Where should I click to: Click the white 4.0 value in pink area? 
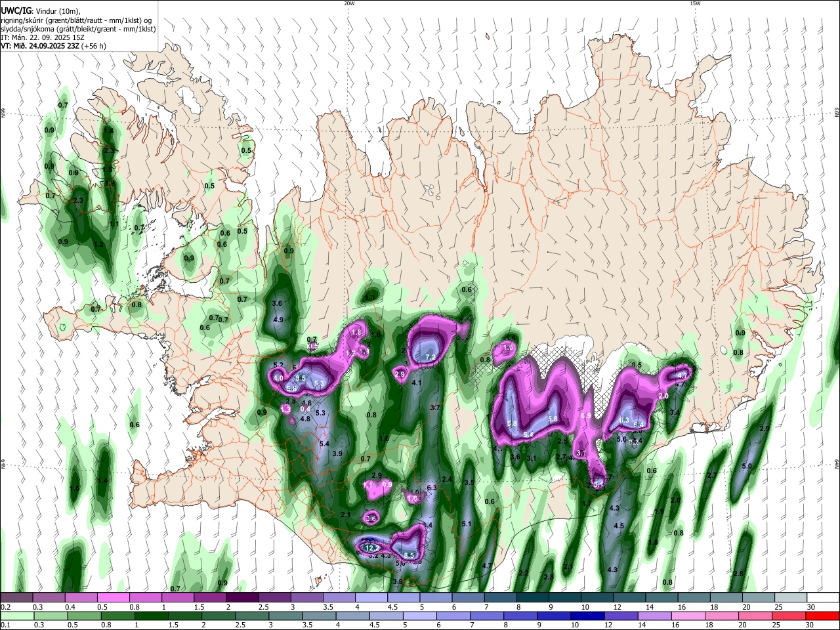point(278,379)
